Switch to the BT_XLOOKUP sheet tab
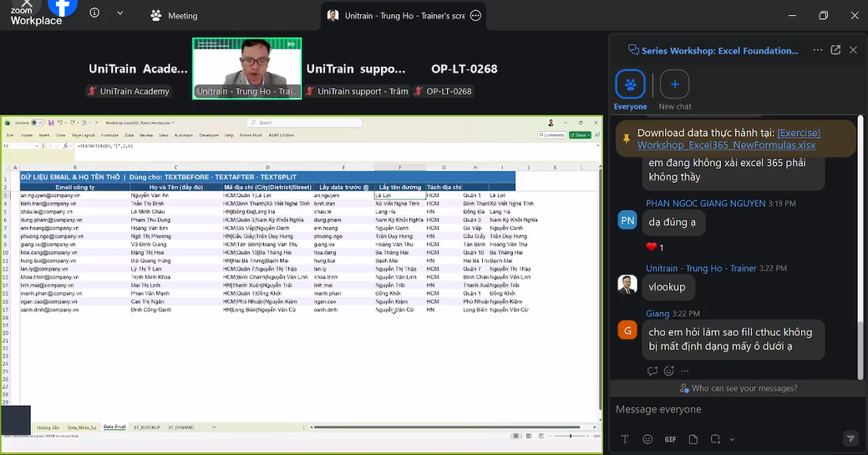868x455 pixels. (x=148, y=427)
